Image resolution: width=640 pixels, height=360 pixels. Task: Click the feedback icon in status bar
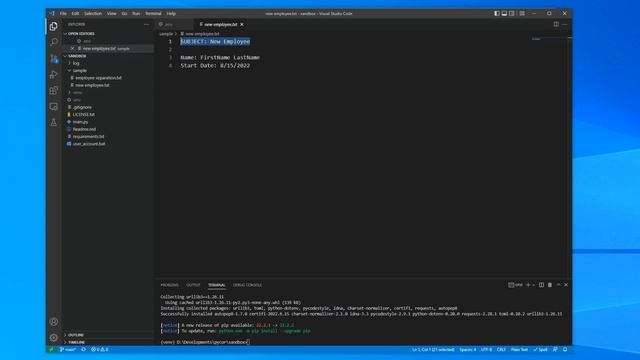pos(555,349)
